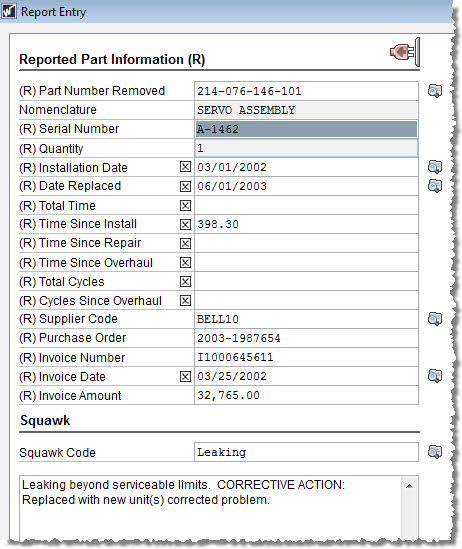Open date picker icon for Invoice Date

tap(435, 376)
